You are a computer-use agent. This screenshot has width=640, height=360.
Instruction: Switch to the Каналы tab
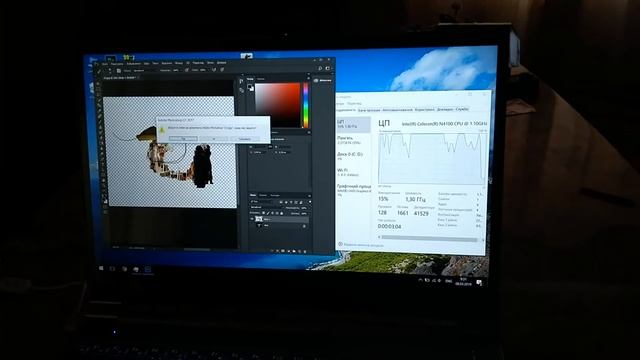263,196
